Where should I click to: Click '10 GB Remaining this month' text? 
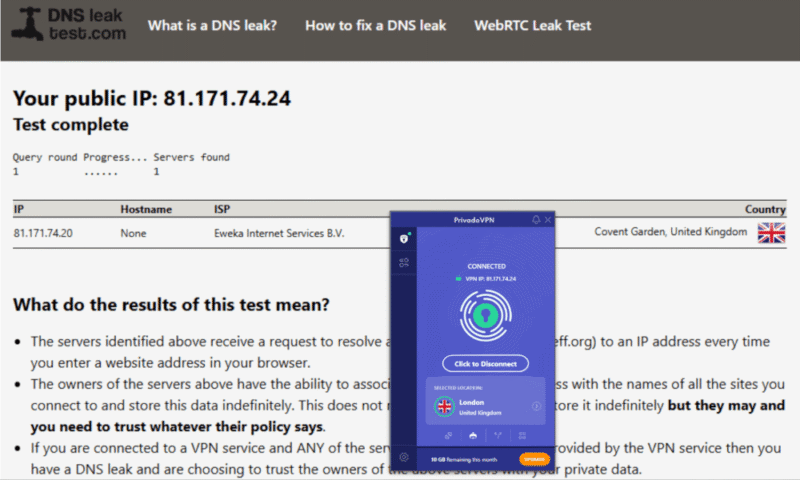point(464,460)
